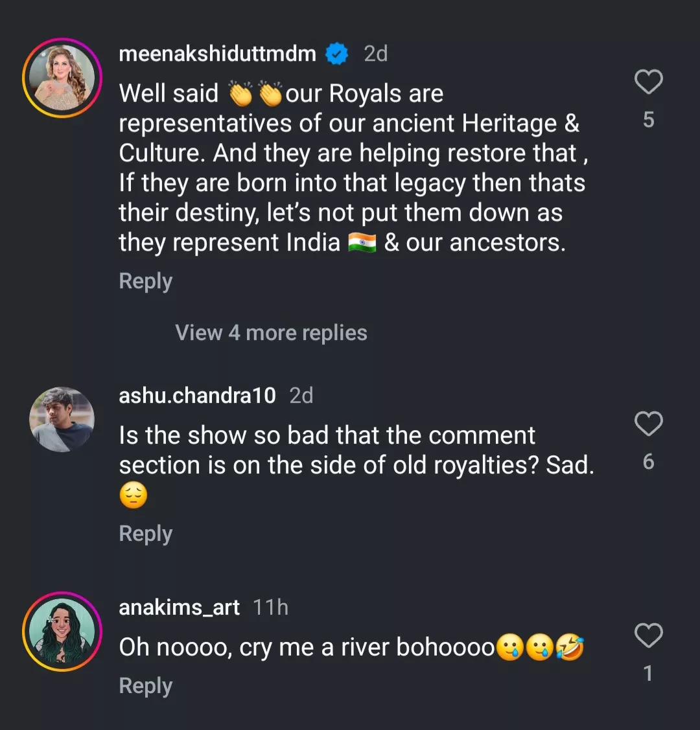Screen dimensions: 700x730
Task: Tap the "cry me a river" comment text
Action: pos(306,648)
